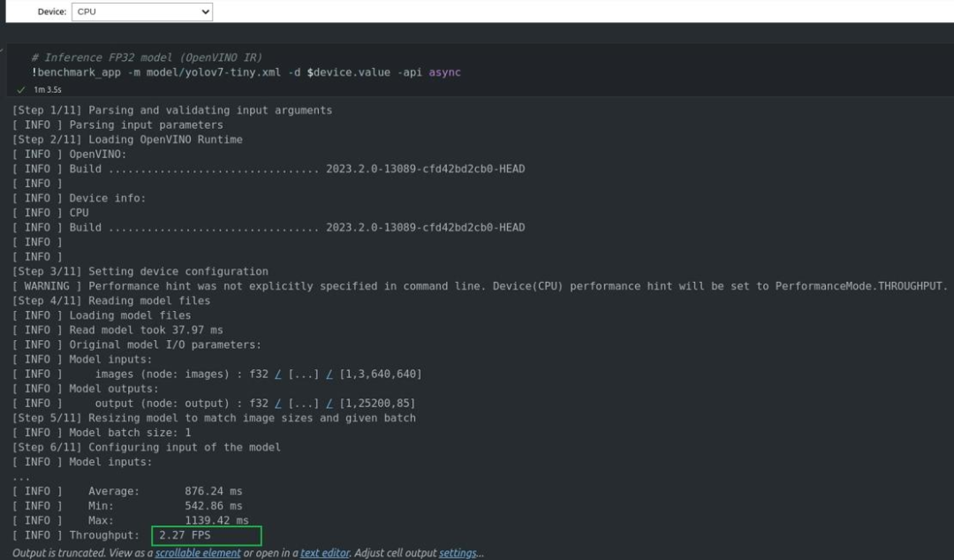The height and width of the screenshot is (560, 954).
Task: Click the benchmark_app command line in the cell
Action: pos(246,72)
